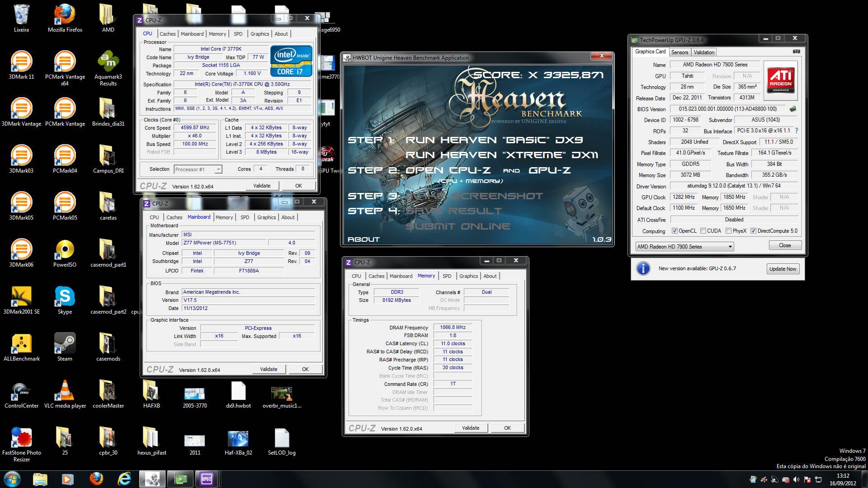Click the clock showing 13:12 in taskbar
The width and height of the screenshot is (868, 488).
[843, 476]
